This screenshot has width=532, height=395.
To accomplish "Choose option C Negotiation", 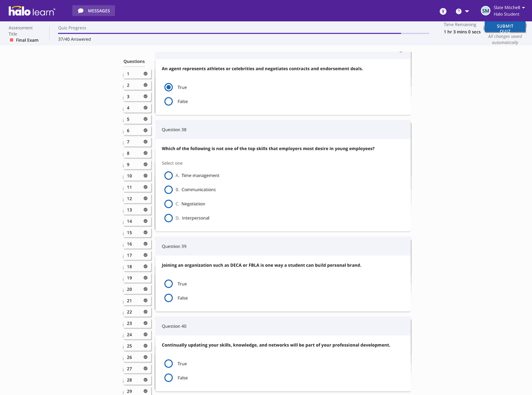I will coord(168,204).
